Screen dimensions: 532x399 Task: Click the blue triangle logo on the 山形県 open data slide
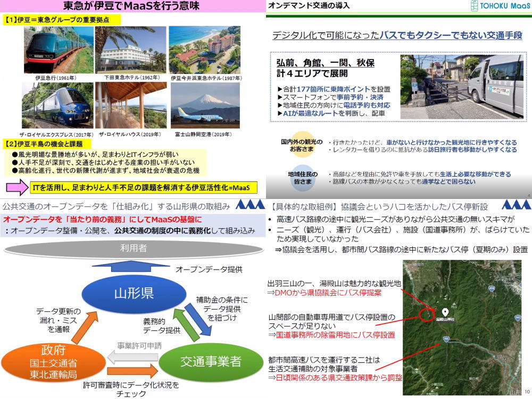pos(250,204)
